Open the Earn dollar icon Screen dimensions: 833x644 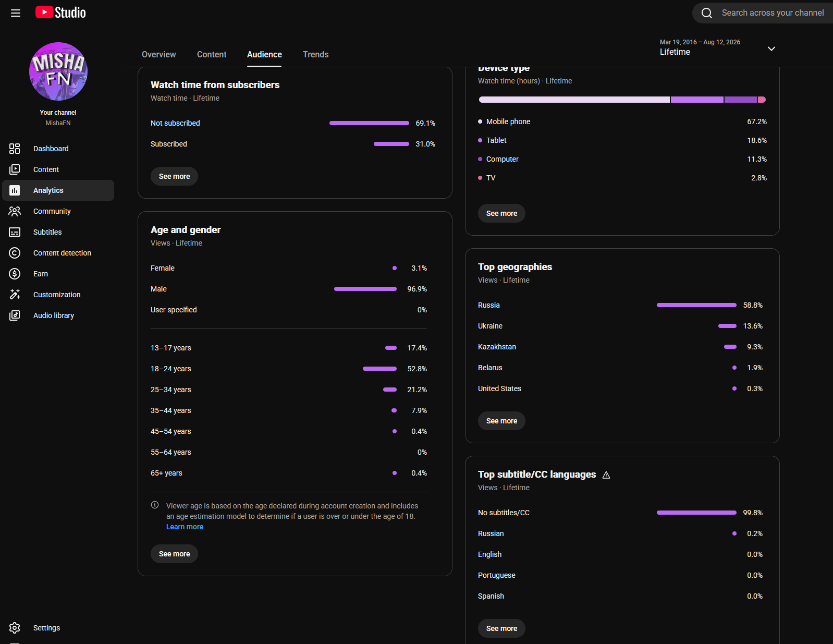pyautogui.click(x=15, y=274)
